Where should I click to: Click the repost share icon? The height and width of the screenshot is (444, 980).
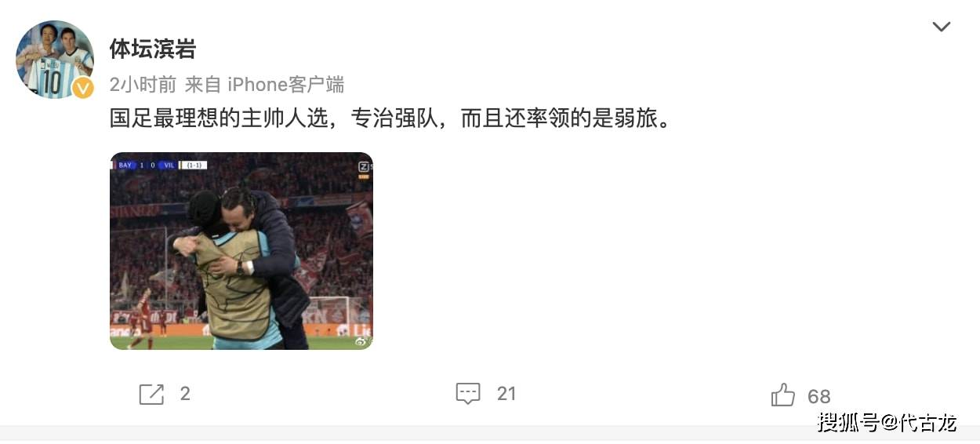(151, 394)
